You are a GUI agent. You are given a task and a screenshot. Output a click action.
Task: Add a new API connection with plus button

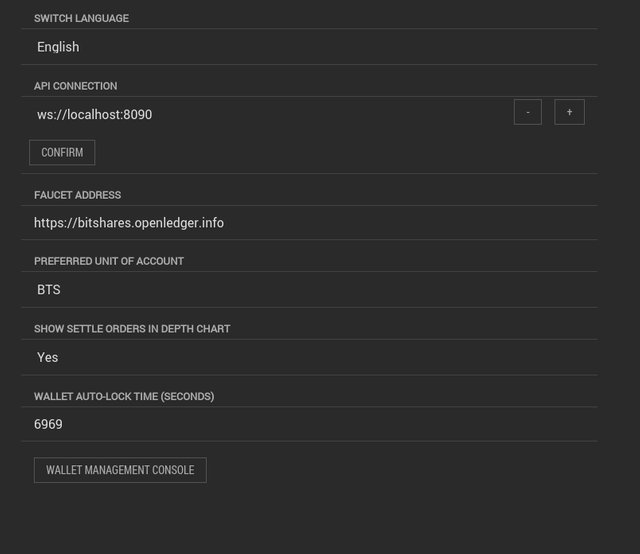click(569, 112)
